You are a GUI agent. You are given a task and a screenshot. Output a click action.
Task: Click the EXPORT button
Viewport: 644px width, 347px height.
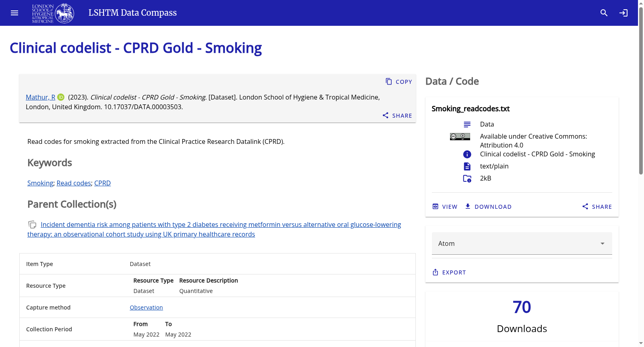tap(449, 272)
